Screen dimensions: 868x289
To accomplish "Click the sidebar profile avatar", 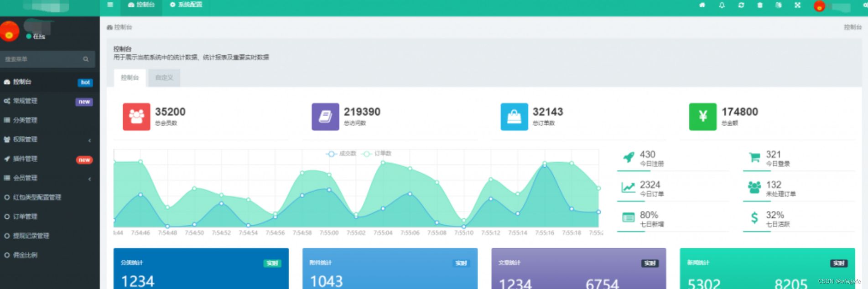I will click(9, 31).
